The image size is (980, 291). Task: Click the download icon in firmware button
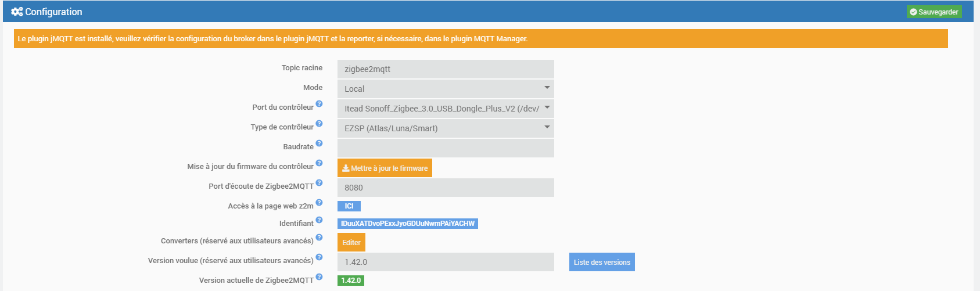tap(346, 168)
